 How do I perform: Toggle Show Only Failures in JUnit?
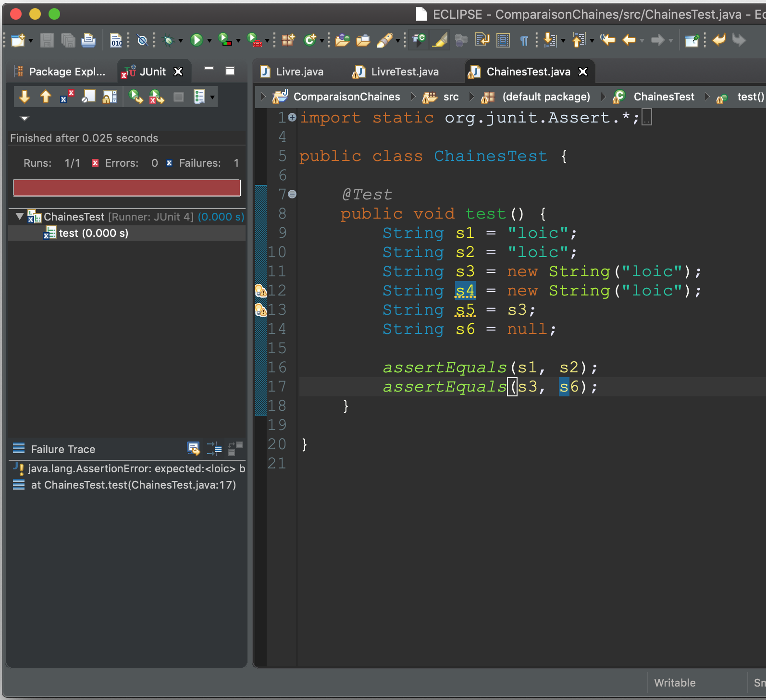67,97
